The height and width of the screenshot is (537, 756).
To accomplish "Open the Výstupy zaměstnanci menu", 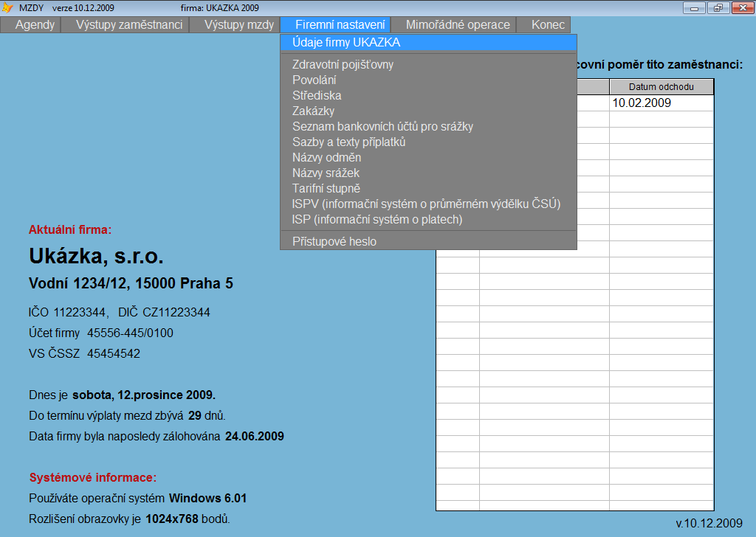I will coord(128,25).
